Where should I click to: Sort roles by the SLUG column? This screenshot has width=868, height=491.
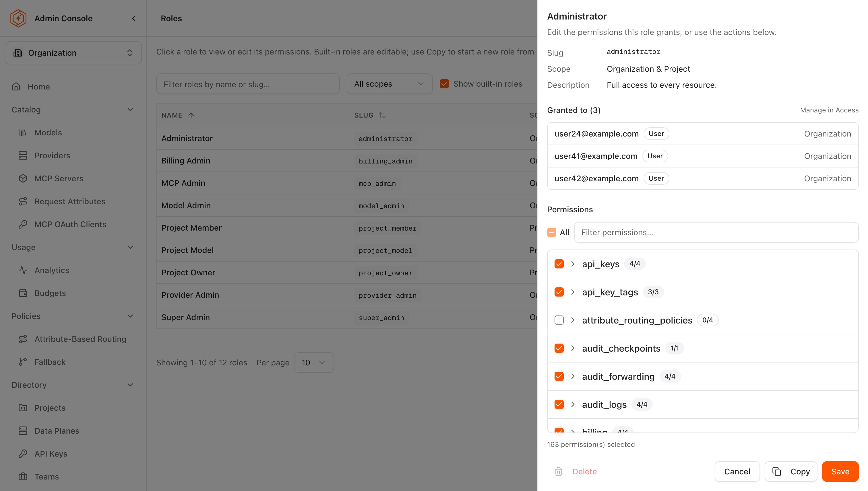370,115
